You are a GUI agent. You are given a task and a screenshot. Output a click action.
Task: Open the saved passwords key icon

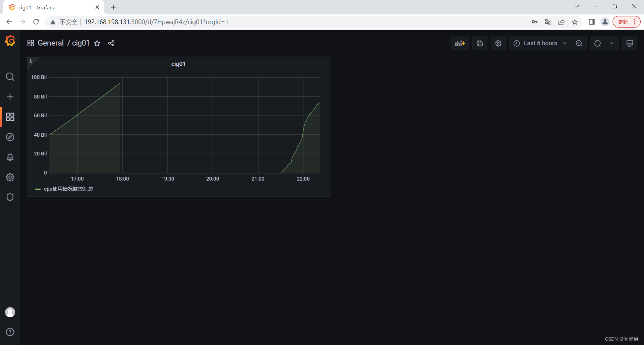point(535,22)
